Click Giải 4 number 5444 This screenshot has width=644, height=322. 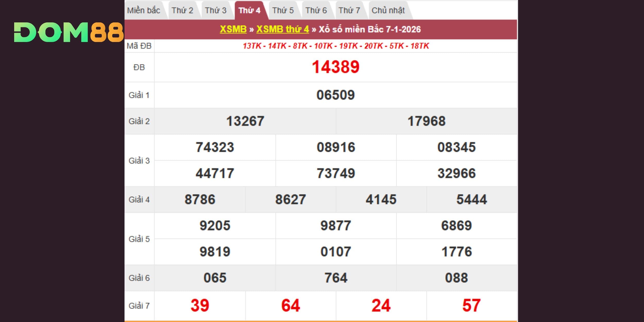click(472, 199)
